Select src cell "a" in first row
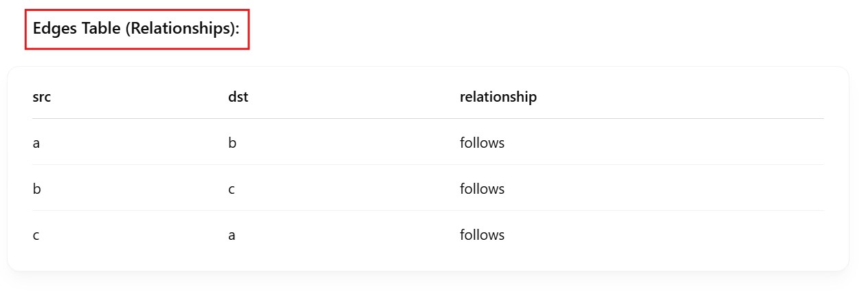 (36, 143)
